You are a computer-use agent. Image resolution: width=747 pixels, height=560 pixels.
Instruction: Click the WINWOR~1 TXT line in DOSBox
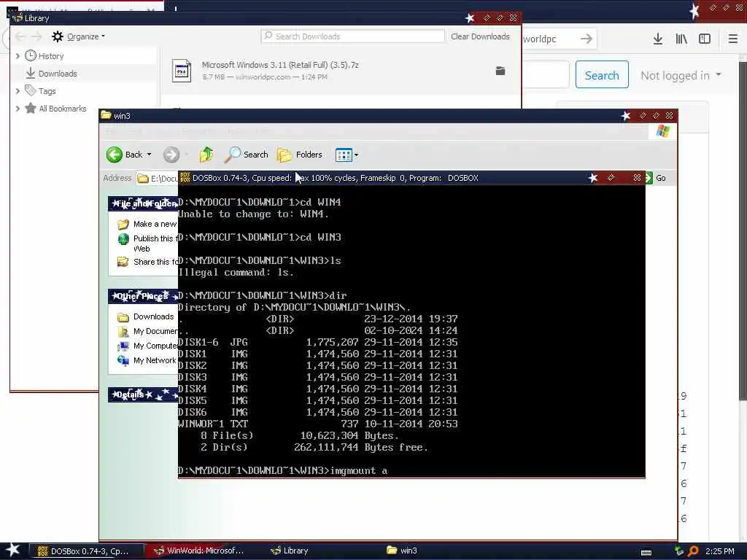tap(318, 424)
